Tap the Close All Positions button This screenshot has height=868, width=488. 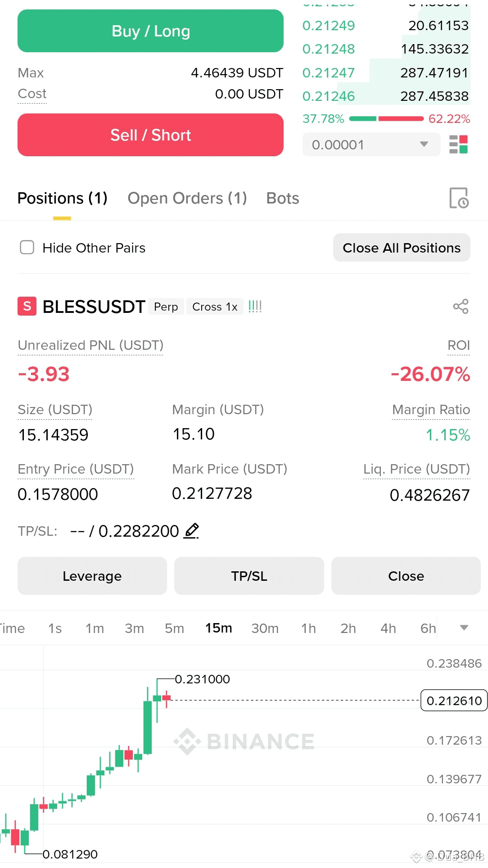click(402, 248)
